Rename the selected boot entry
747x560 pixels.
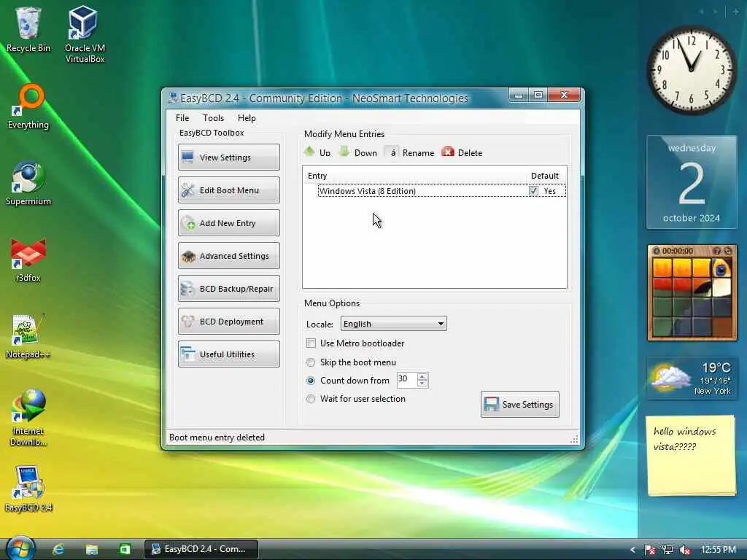point(411,152)
